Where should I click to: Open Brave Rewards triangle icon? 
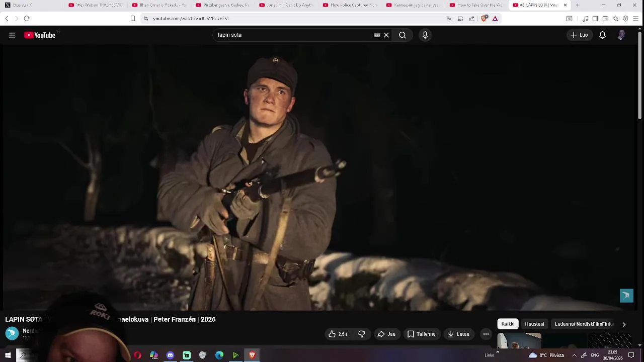pos(495,19)
